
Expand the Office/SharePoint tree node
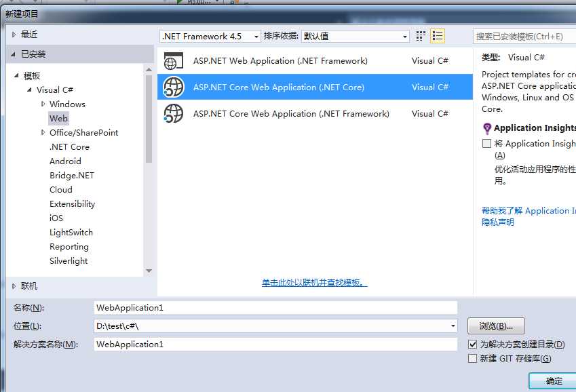pyautogui.click(x=43, y=133)
